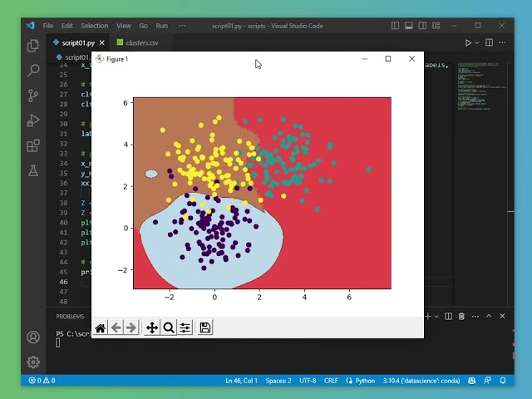This screenshot has width=532, height=399.
Task: Toggle Primary Side Bar layout icon
Action: (396, 26)
